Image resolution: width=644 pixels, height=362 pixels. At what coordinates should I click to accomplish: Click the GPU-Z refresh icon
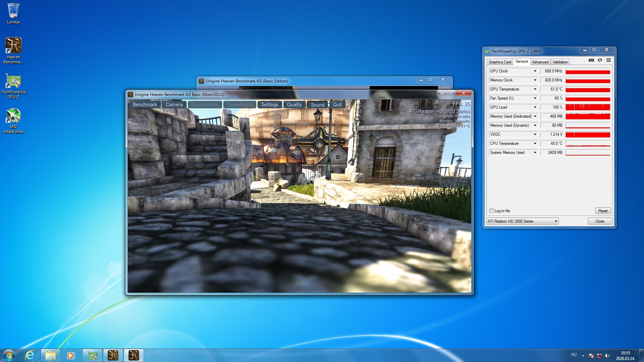[600, 60]
